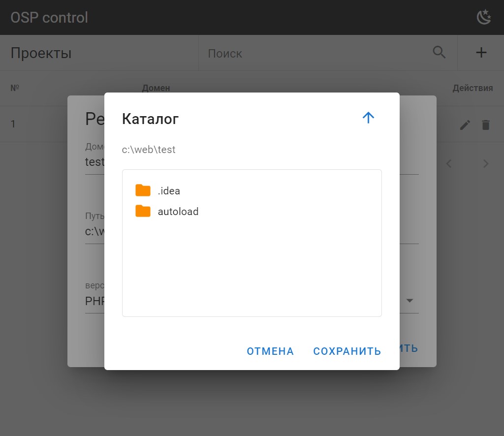Image resolution: width=504 pixels, height=436 pixels.
Task: Go up one directory with the arrow icon
Action: 368,118
